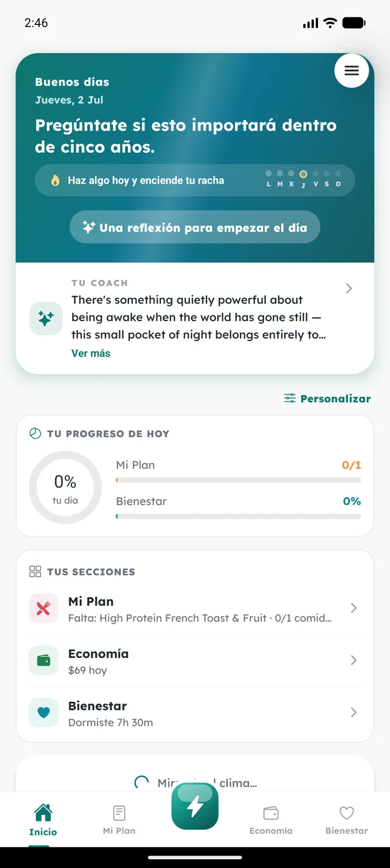Tap the flame streak icon
The height and width of the screenshot is (868, 390).
[x=55, y=180]
